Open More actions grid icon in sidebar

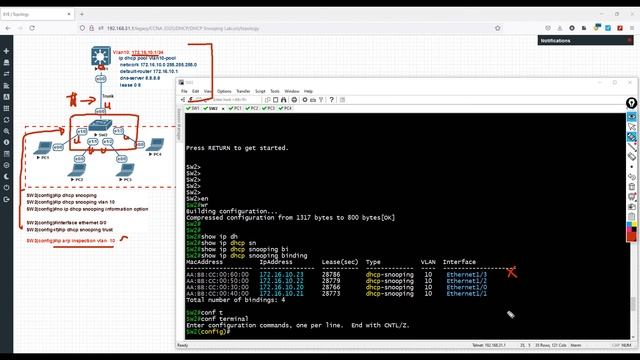pos(6,109)
